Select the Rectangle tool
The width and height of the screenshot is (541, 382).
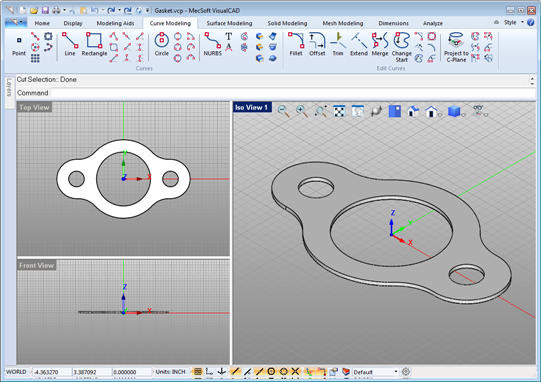pos(94,44)
